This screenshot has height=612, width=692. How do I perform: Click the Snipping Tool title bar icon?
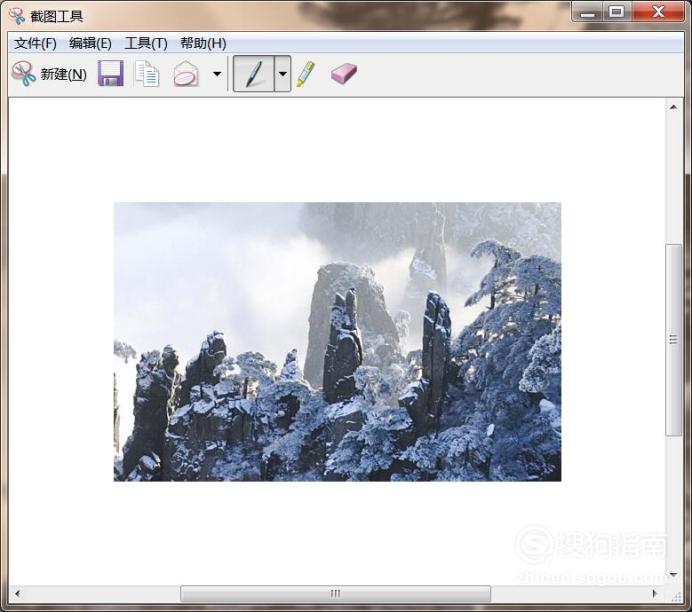pos(17,16)
